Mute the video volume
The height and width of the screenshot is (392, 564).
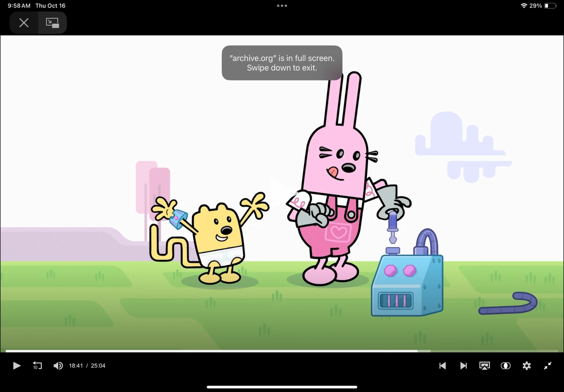[58, 366]
